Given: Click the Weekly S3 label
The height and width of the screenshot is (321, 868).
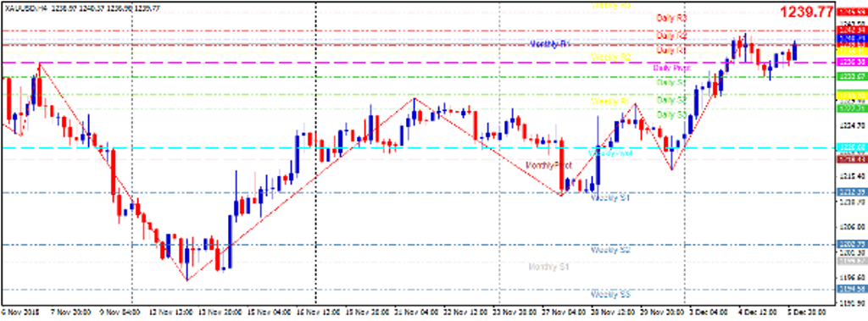Looking at the screenshot, I should coord(611,294).
